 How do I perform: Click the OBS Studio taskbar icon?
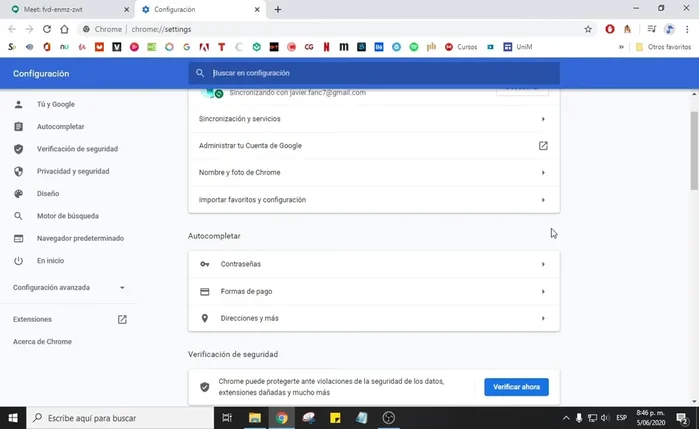389,418
